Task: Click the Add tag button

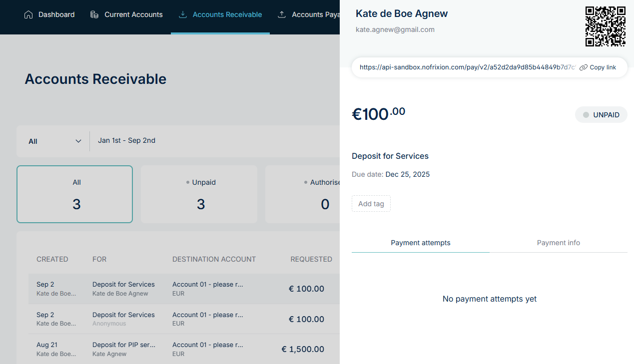Action: pos(371,204)
